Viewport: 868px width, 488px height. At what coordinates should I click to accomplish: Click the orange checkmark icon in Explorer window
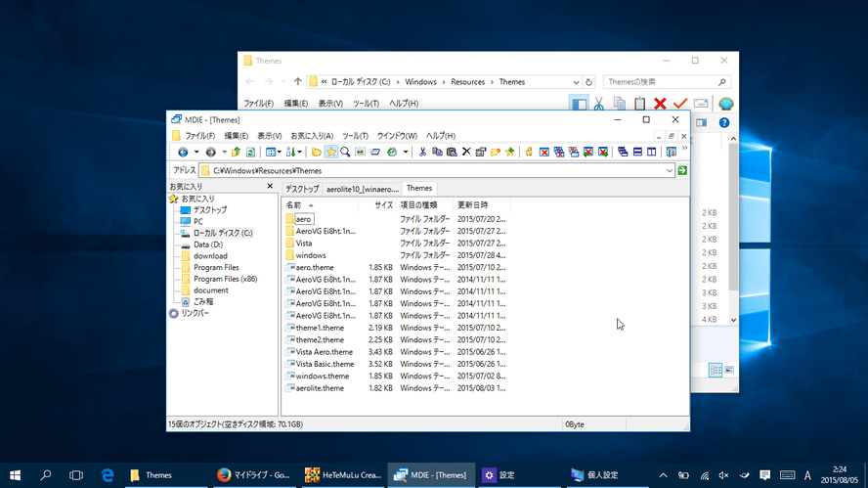pyautogui.click(x=680, y=104)
